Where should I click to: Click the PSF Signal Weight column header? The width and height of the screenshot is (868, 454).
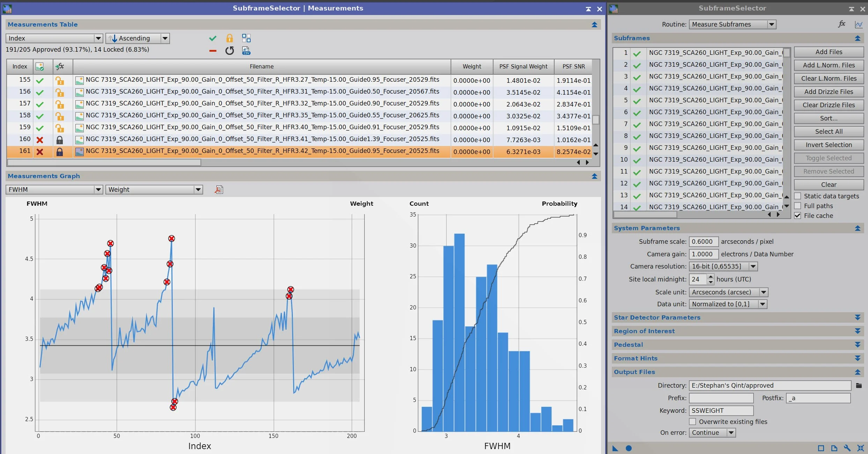click(x=523, y=66)
